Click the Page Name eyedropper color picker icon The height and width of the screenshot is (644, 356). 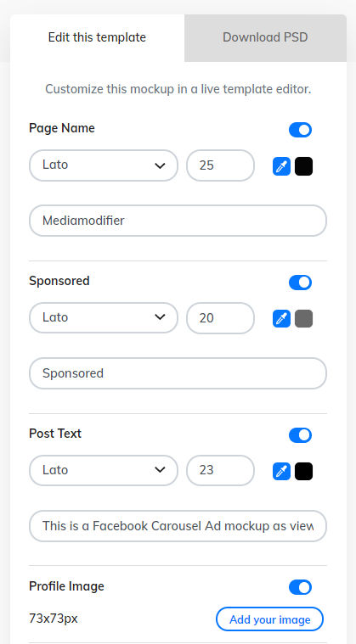(281, 166)
